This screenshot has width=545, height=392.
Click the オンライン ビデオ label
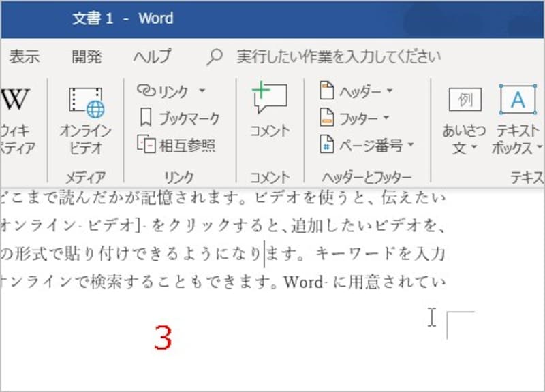pyautogui.click(x=86, y=140)
